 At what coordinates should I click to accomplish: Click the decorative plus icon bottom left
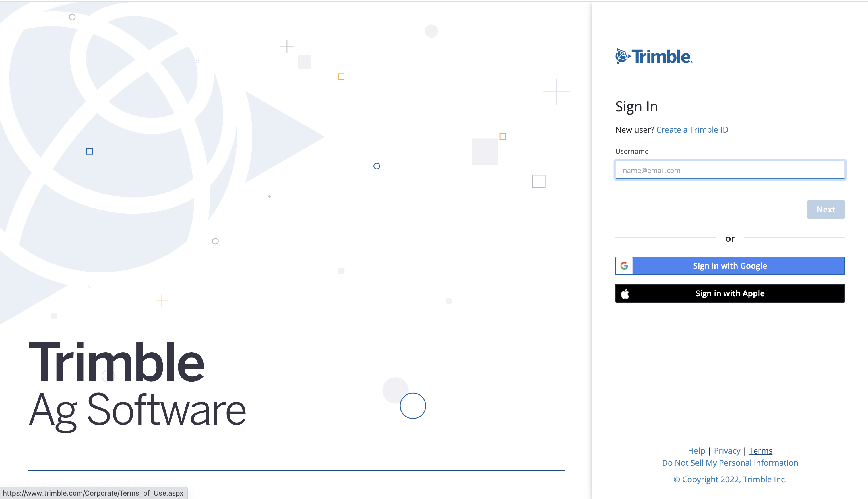[x=162, y=301]
